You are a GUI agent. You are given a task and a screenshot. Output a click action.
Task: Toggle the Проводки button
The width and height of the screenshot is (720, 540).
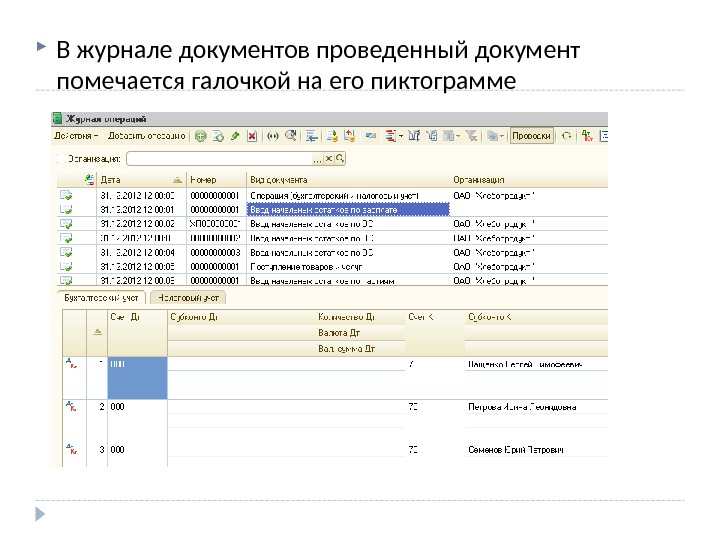coord(531,136)
